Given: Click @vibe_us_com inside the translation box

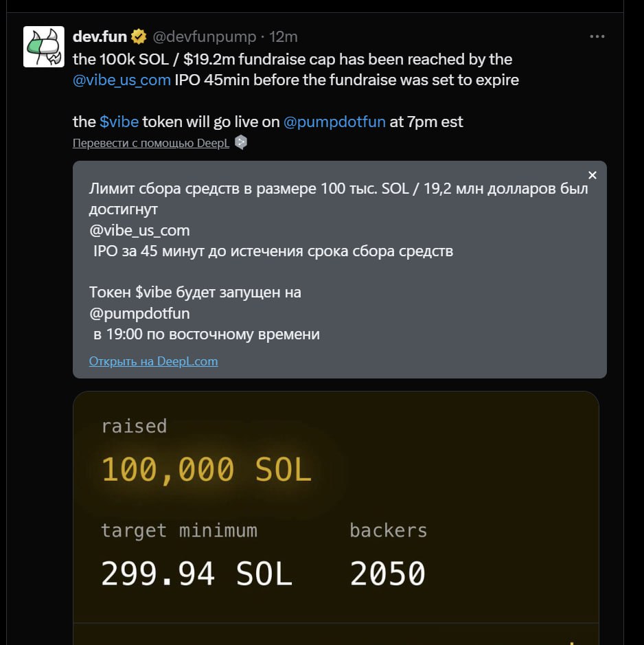Looking at the screenshot, I should (139, 230).
